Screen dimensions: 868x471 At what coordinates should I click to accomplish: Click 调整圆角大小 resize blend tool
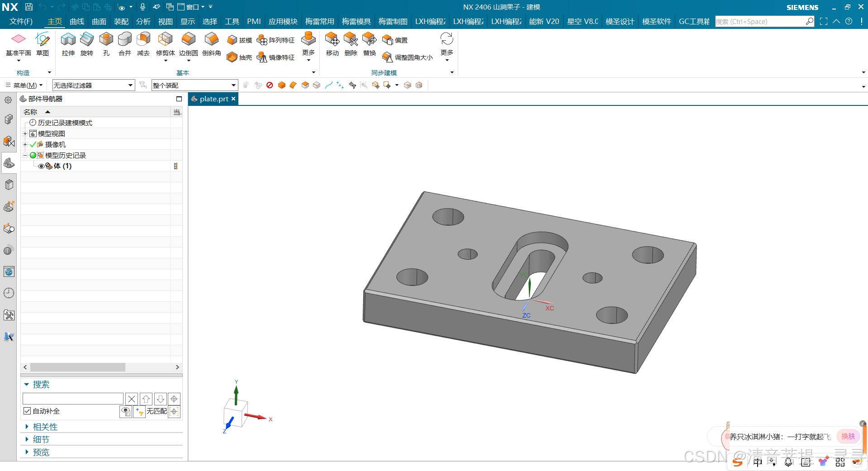tap(408, 57)
